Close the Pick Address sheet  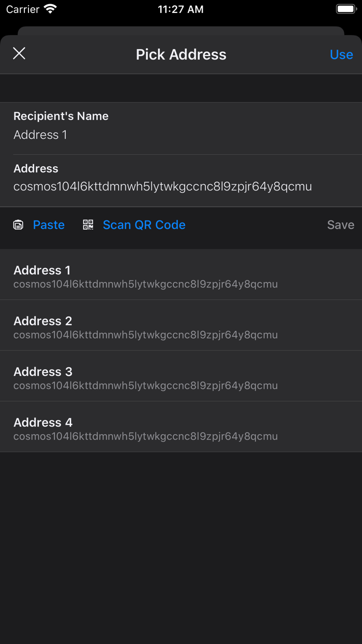(19, 53)
